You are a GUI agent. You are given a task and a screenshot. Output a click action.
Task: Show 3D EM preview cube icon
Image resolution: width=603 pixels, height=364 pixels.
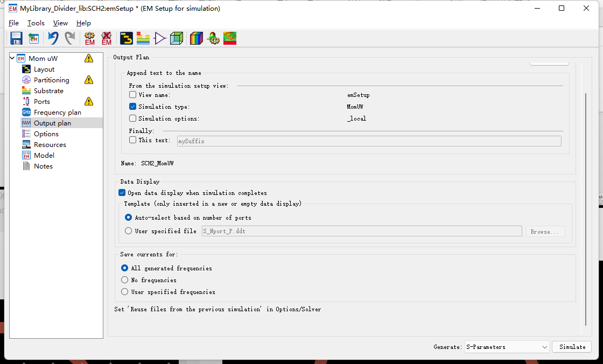click(x=177, y=38)
